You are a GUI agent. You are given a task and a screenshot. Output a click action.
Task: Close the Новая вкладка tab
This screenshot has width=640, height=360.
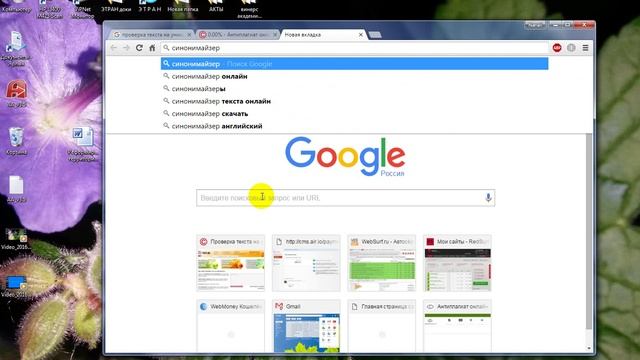(x=360, y=35)
